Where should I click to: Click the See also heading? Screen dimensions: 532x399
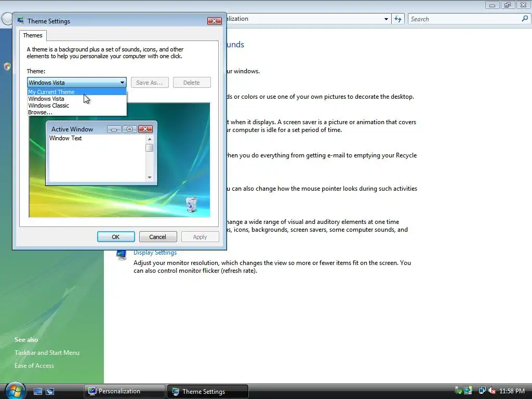pyautogui.click(x=26, y=340)
